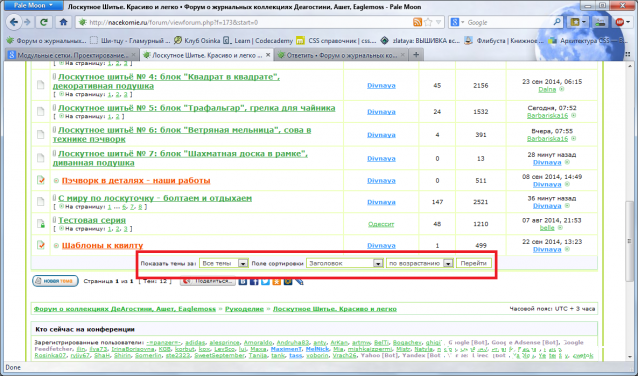Image resolution: width=638 pixels, height=376 pixels.
Task: Open the 'CSS справочник' bookmark
Action: 336,41
